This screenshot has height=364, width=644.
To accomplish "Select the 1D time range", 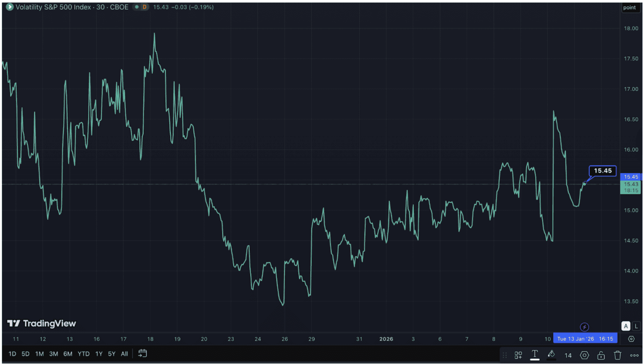I will tap(12, 354).
